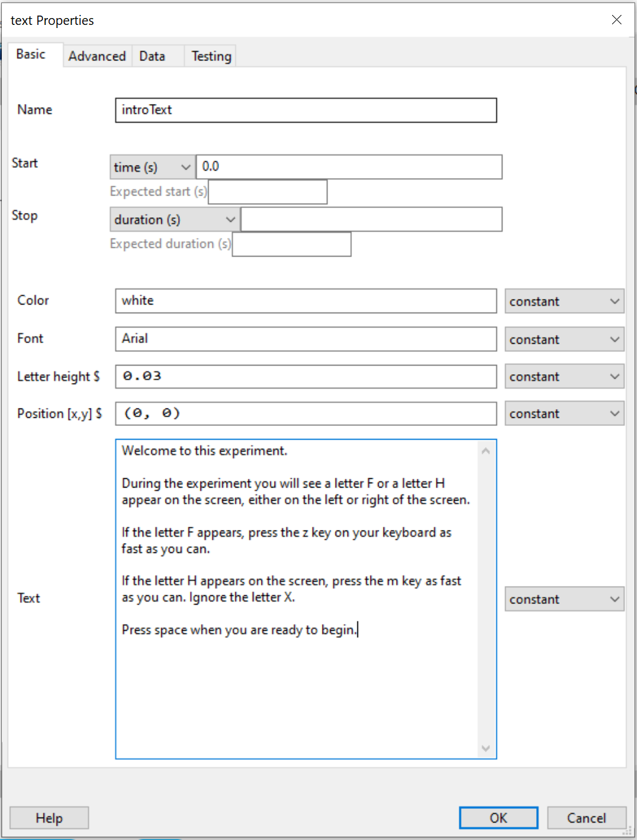The image size is (637, 840).
Task: Open the constant dropdown for Color
Action: pos(564,301)
